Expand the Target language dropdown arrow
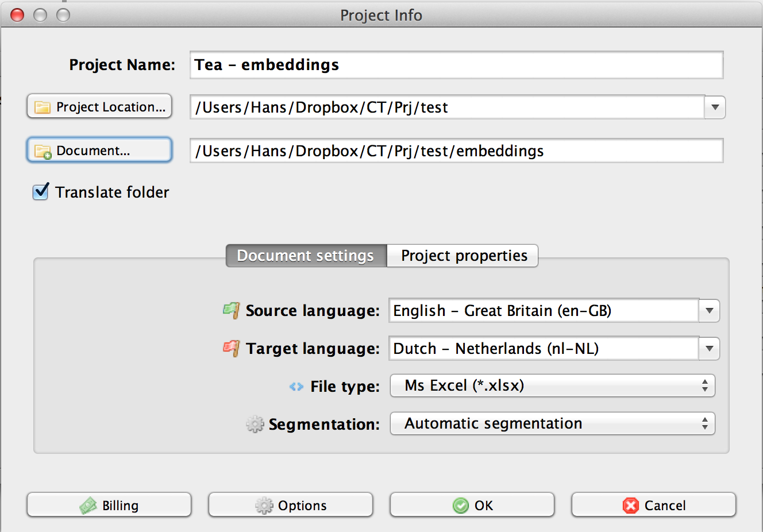The height and width of the screenshot is (532, 763). [710, 349]
